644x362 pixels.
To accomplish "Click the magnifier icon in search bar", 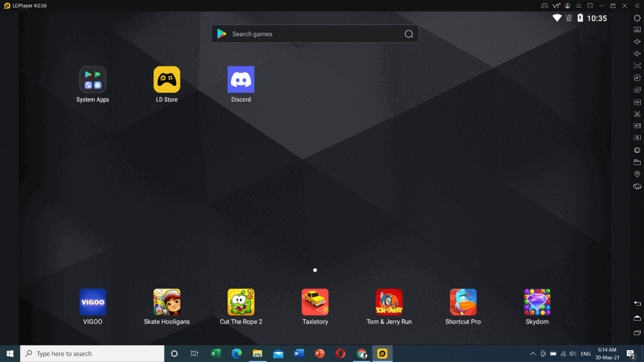I will tap(409, 34).
